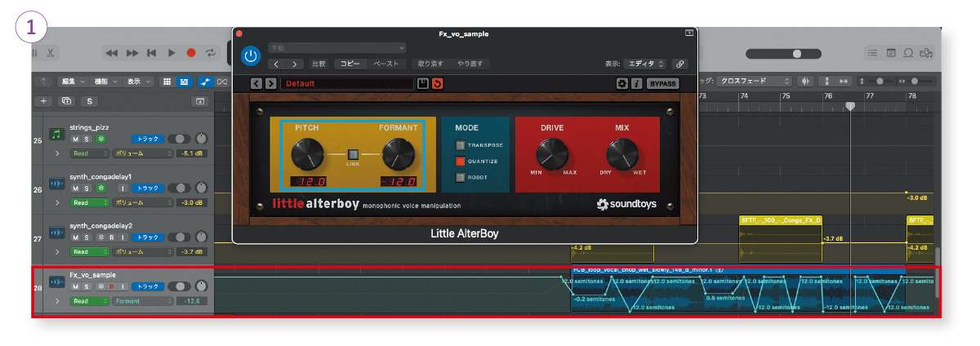Fast forward the transport
980x346 pixels.
click(x=132, y=53)
